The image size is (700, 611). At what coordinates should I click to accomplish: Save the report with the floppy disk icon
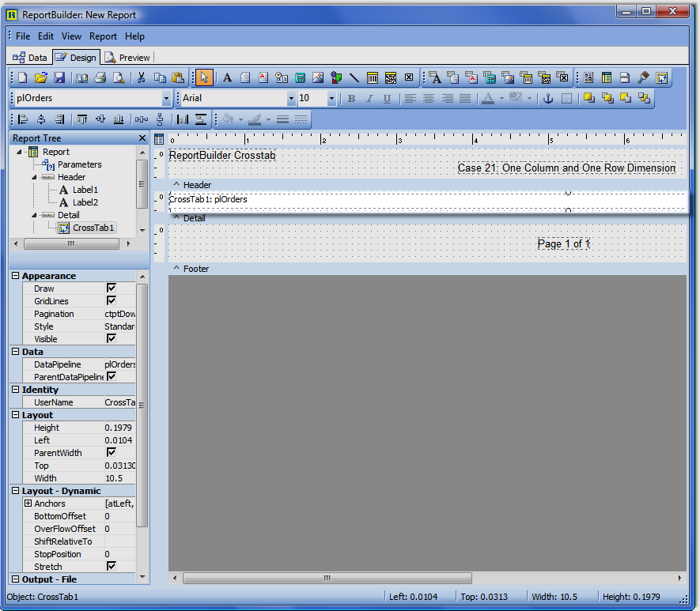[x=59, y=78]
